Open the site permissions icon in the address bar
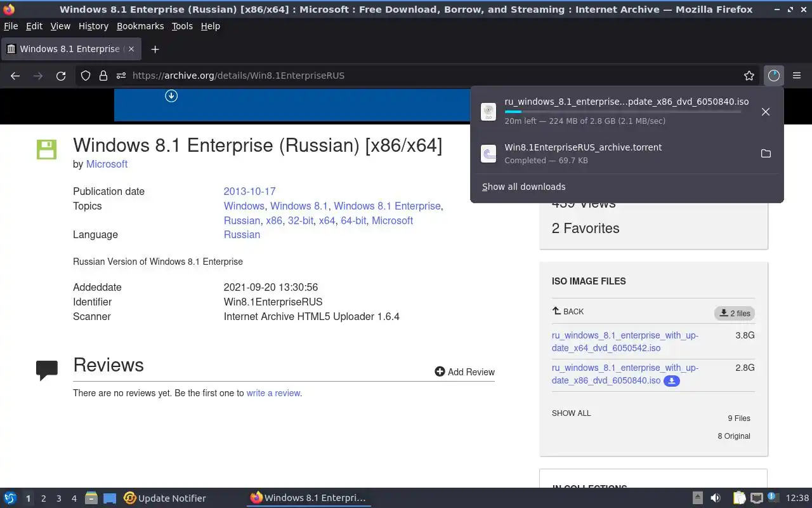The image size is (812, 508). tap(121, 76)
